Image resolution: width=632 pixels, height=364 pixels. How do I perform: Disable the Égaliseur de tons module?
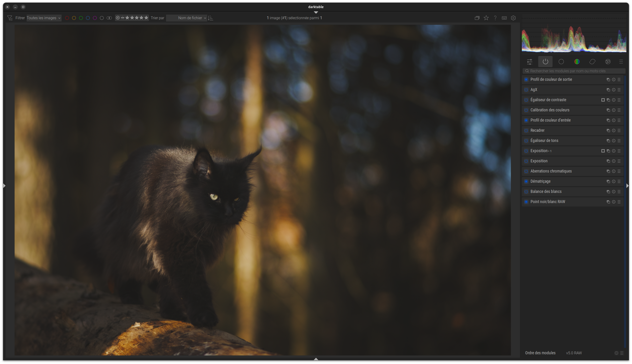click(x=526, y=141)
